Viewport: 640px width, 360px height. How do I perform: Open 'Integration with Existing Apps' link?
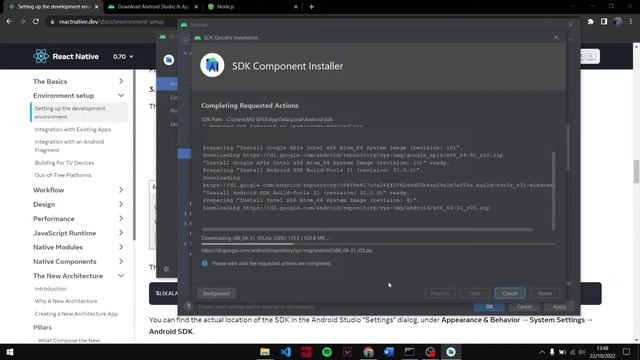73,129
